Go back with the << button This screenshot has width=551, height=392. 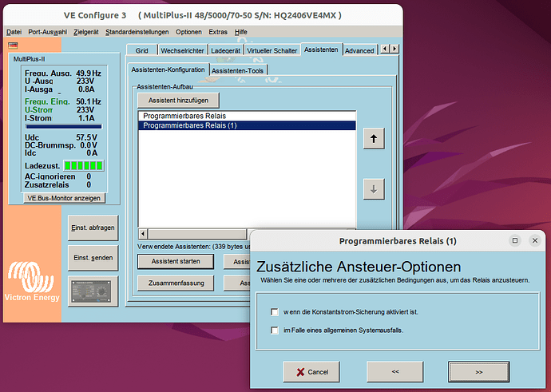(x=395, y=371)
